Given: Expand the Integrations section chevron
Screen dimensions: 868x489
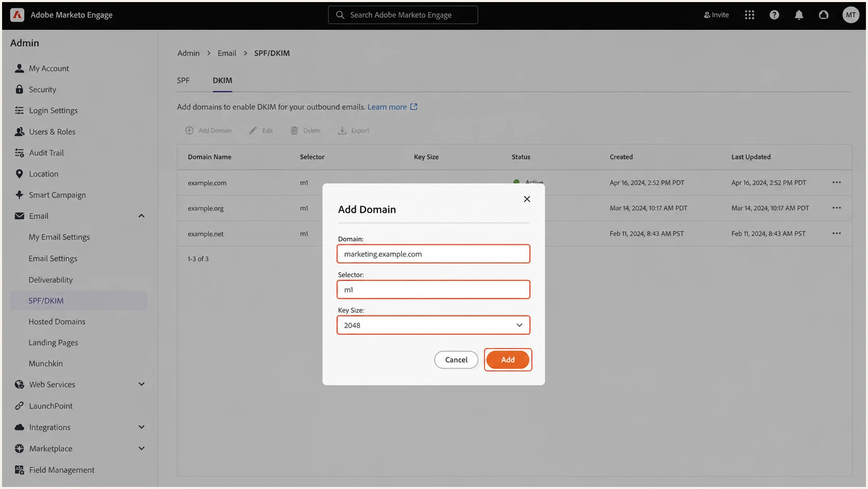Looking at the screenshot, I should click(141, 427).
